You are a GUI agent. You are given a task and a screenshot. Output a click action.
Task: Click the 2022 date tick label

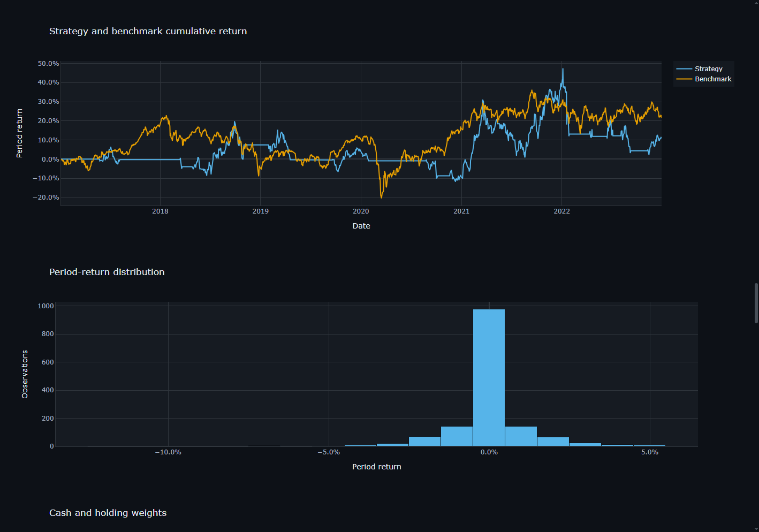(561, 211)
